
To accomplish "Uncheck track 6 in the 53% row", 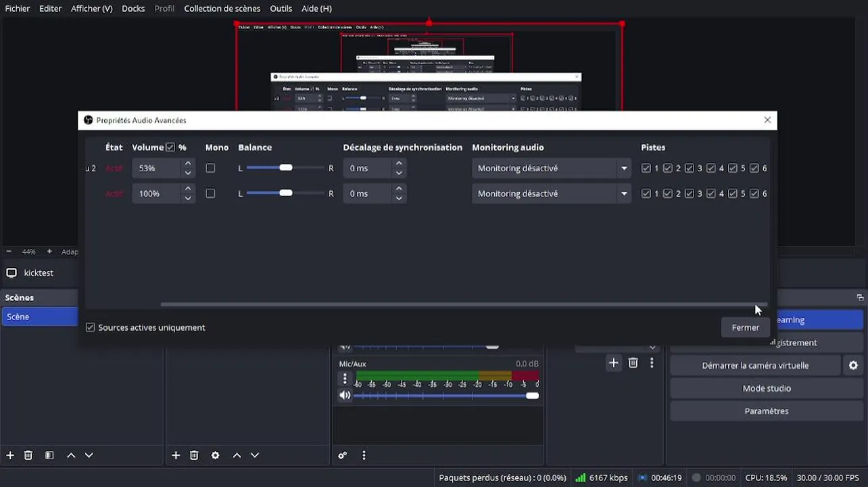I will 754,168.
